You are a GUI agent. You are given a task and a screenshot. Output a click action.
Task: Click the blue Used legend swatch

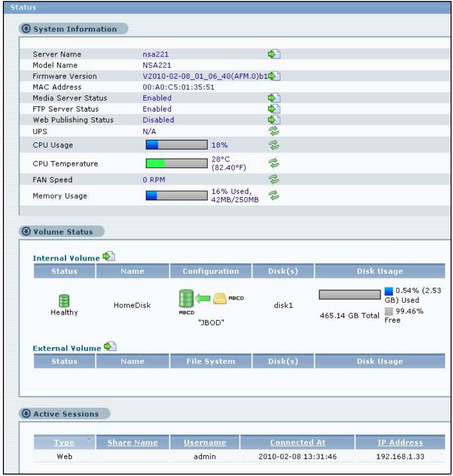pyautogui.click(x=389, y=291)
